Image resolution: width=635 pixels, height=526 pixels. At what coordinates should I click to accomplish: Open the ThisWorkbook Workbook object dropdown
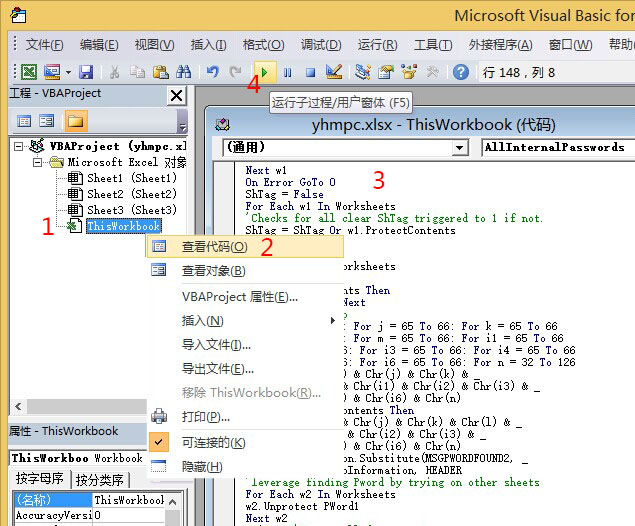tap(78, 458)
